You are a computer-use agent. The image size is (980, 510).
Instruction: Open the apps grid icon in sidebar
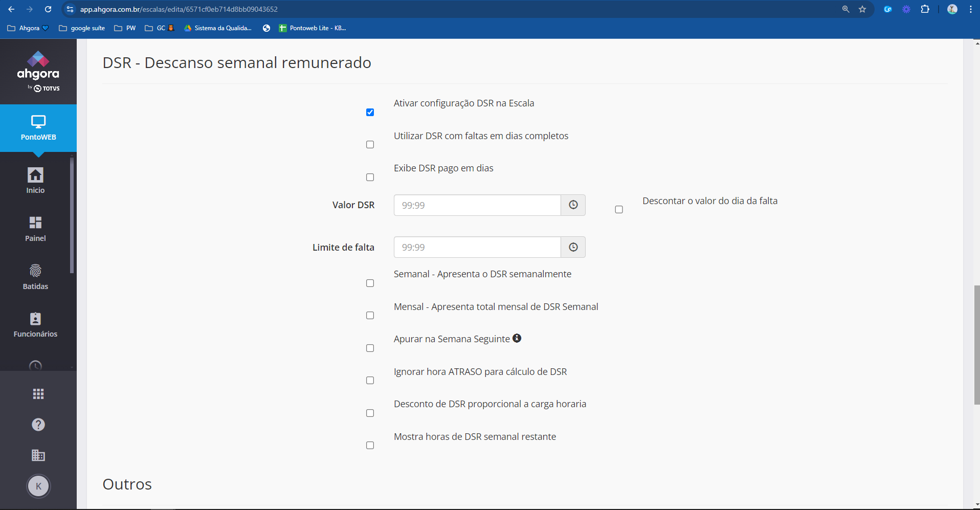38,394
